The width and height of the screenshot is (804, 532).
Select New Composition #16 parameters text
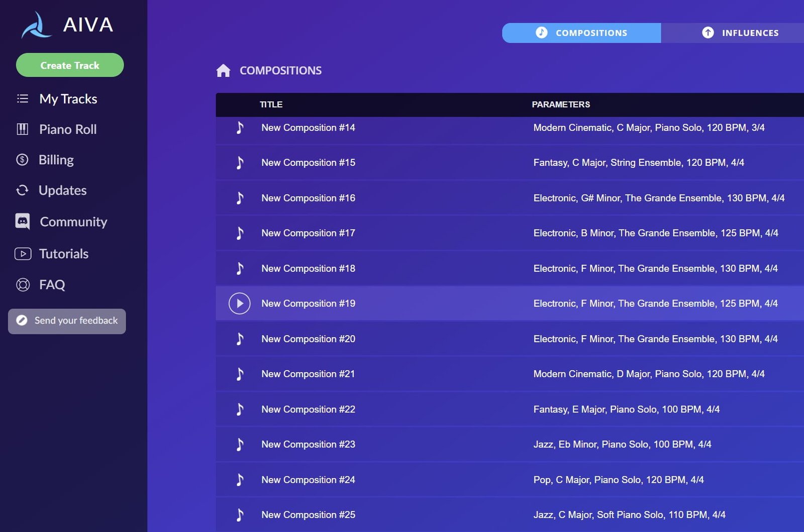pyautogui.click(x=658, y=198)
